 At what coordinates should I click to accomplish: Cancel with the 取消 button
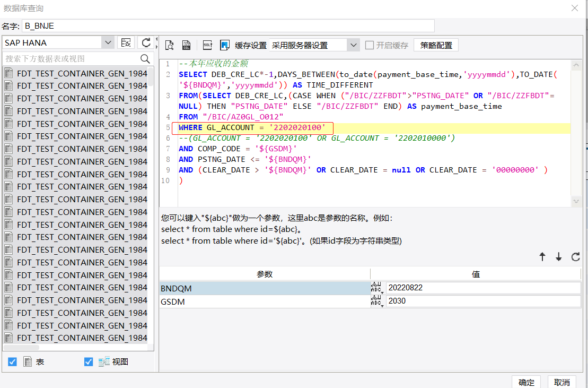pyautogui.click(x=561, y=382)
